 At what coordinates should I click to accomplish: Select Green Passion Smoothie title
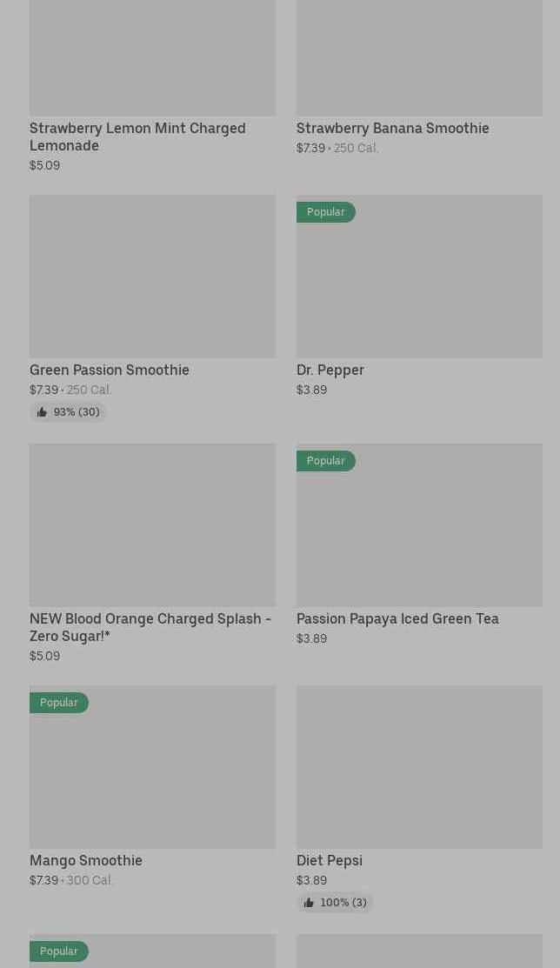click(110, 370)
